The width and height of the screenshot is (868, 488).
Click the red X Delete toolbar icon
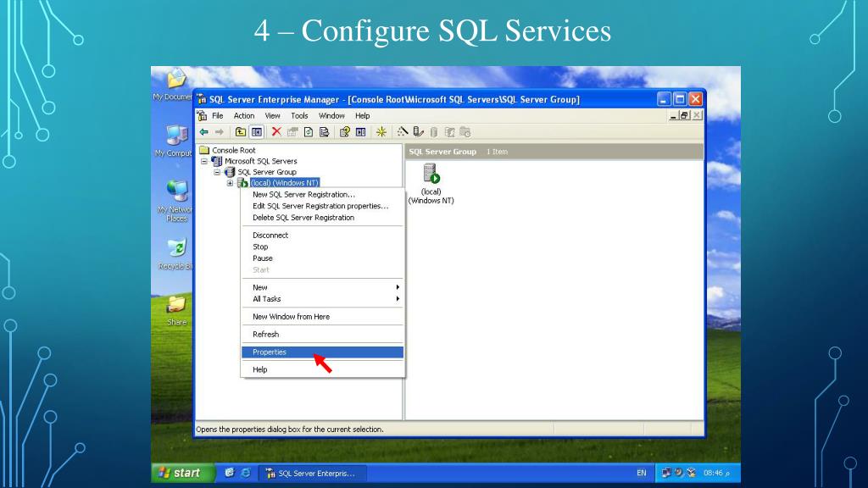[276, 131]
